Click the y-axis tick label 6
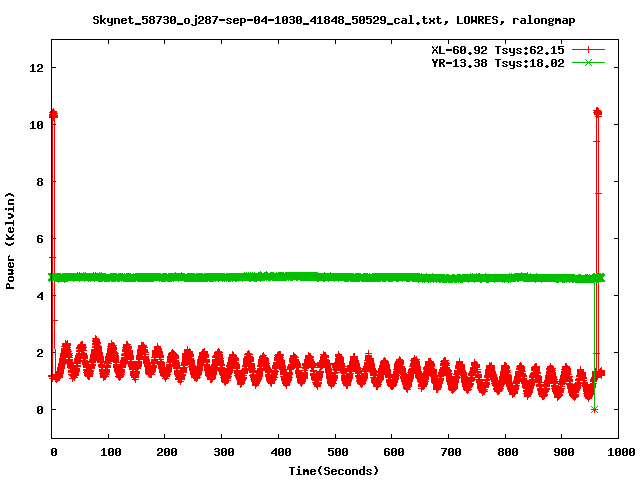Image resolution: width=640 pixels, height=480 pixels. pyautogui.click(x=40, y=239)
